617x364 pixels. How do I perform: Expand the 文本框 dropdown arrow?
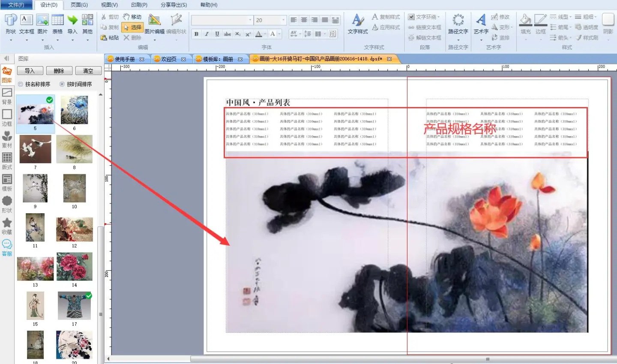(x=27, y=40)
